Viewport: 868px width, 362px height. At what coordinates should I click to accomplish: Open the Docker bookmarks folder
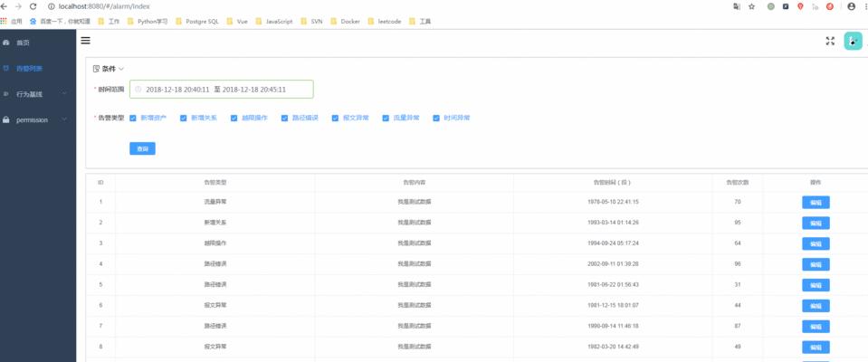[x=346, y=22]
